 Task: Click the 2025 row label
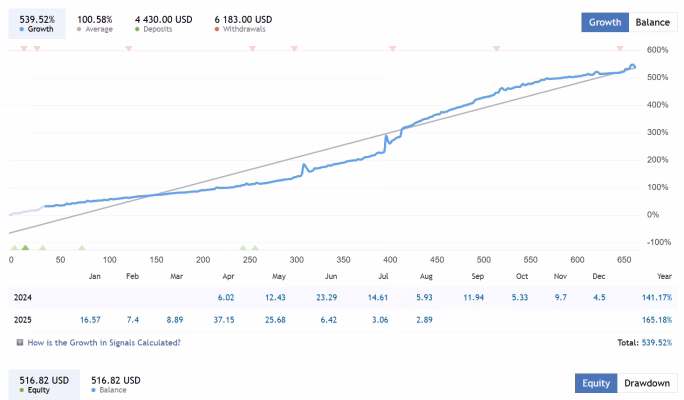click(x=23, y=320)
